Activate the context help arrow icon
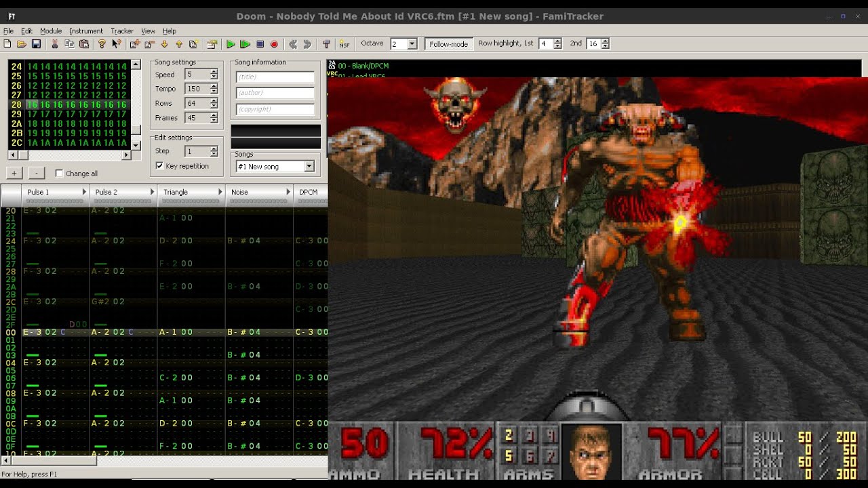This screenshot has width=868, height=488. 117,44
